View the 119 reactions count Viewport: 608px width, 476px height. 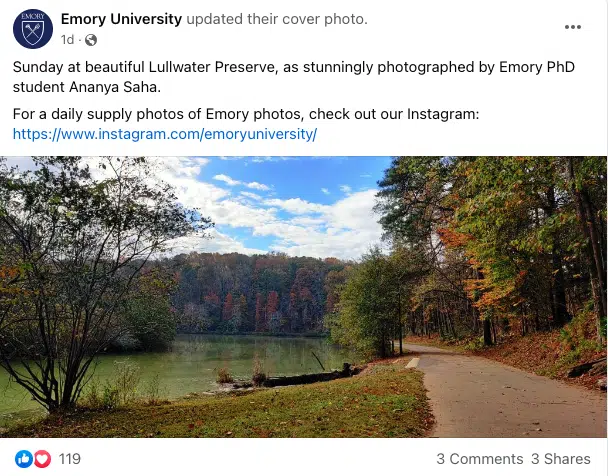point(69,459)
